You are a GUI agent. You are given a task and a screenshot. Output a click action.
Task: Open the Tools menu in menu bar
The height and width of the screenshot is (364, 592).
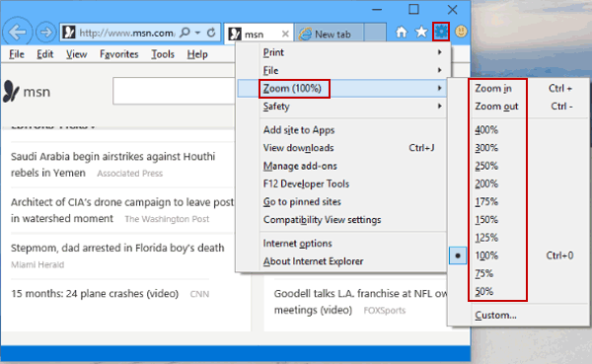pyautogui.click(x=163, y=54)
